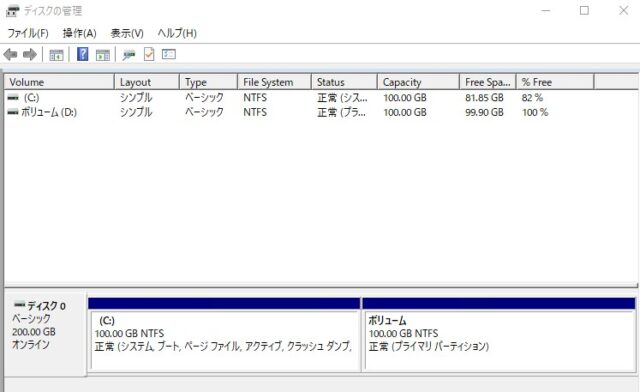Click the refresh/rescan disks toolbar icon
The height and width of the screenshot is (392, 640).
tap(129, 54)
